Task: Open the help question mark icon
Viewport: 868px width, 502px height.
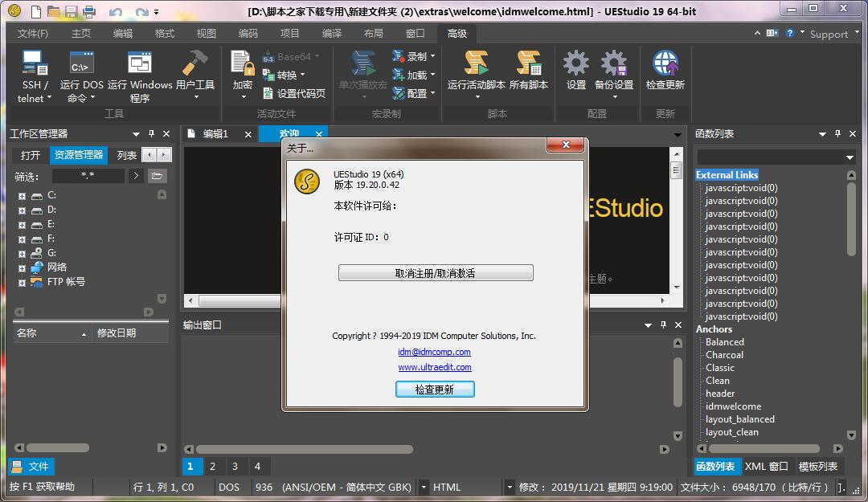Action: click(x=790, y=33)
